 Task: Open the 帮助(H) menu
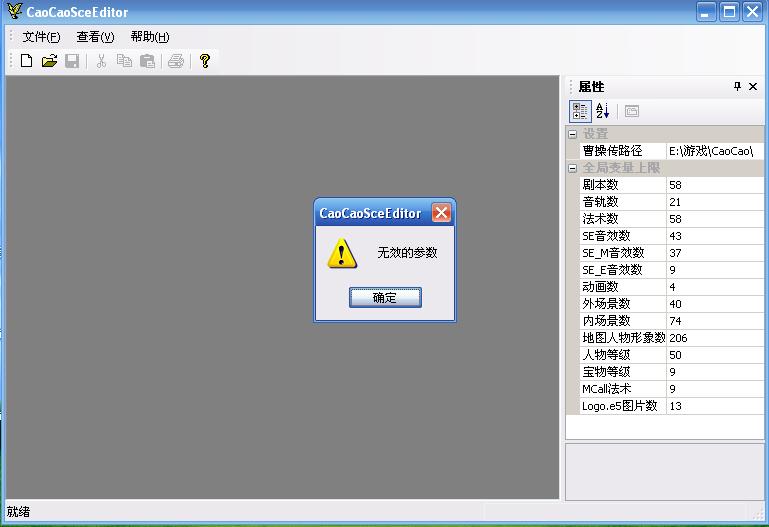[150, 37]
